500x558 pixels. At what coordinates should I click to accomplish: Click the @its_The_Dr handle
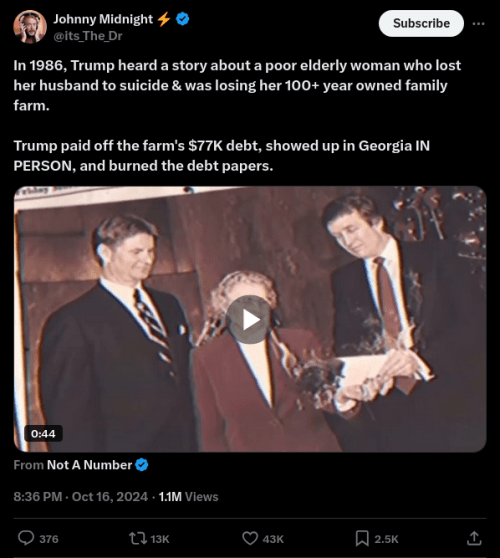(x=88, y=36)
